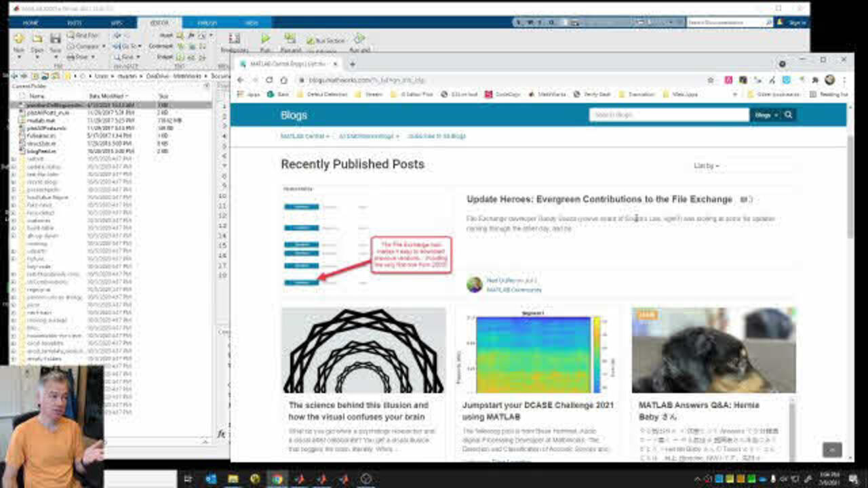Click the Run Section button
The height and width of the screenshot is (488, 868).
(327, 41)
